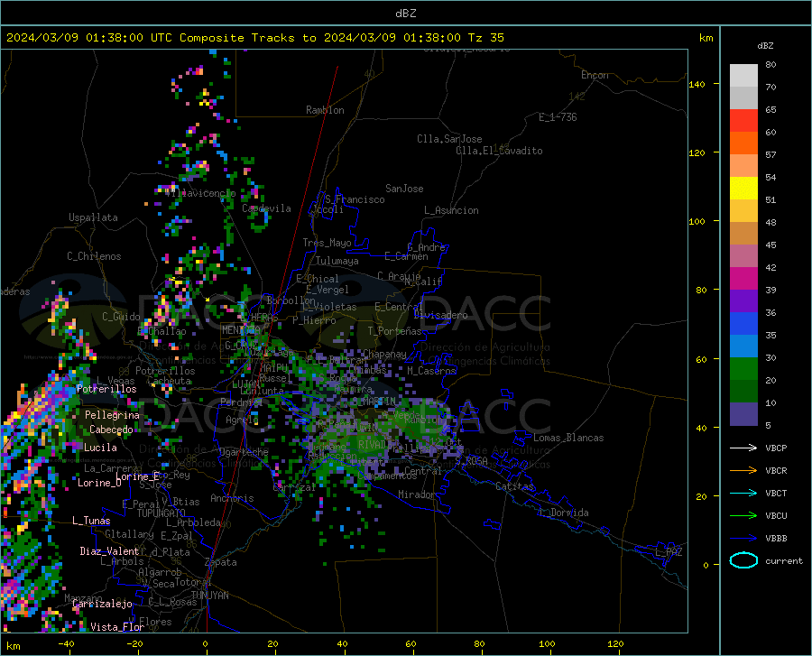This screenshot has width=812, height=656.
Task: Click the 'Diaz_Valent' station label
Action: pos(109,551)
